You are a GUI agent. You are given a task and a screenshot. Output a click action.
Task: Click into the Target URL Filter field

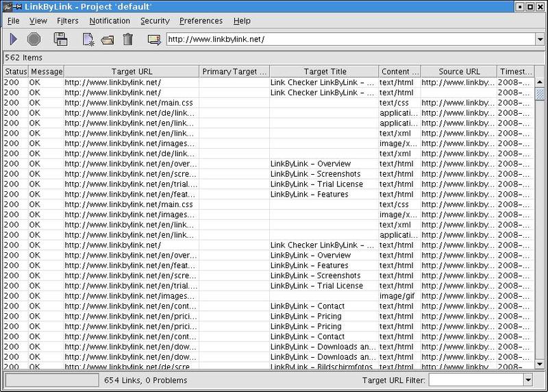tap(476, 380)
